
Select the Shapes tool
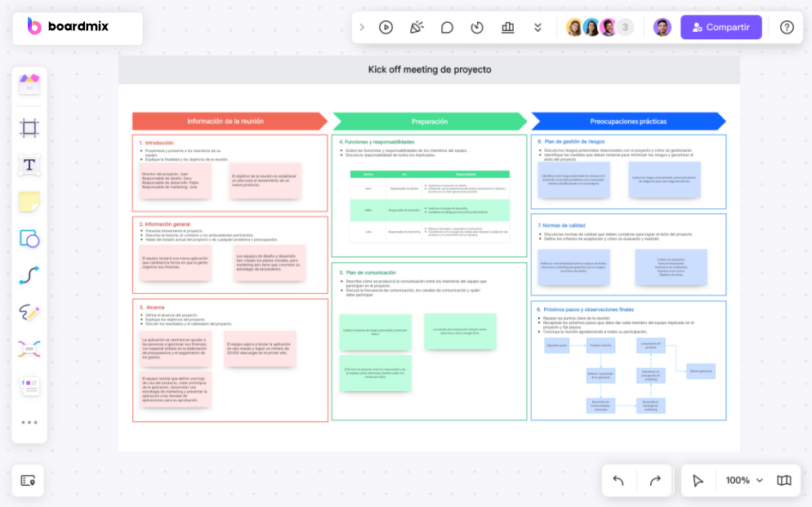tap(29, 238)
